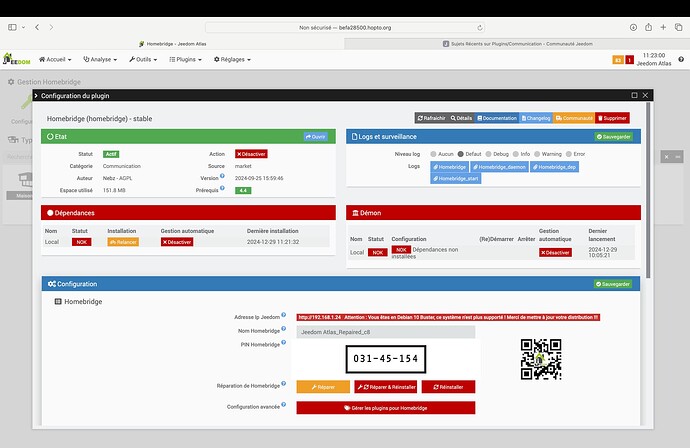Click the Réparer & Réinstaller button
Screen dimensions: 690x448
coord(386,387)
